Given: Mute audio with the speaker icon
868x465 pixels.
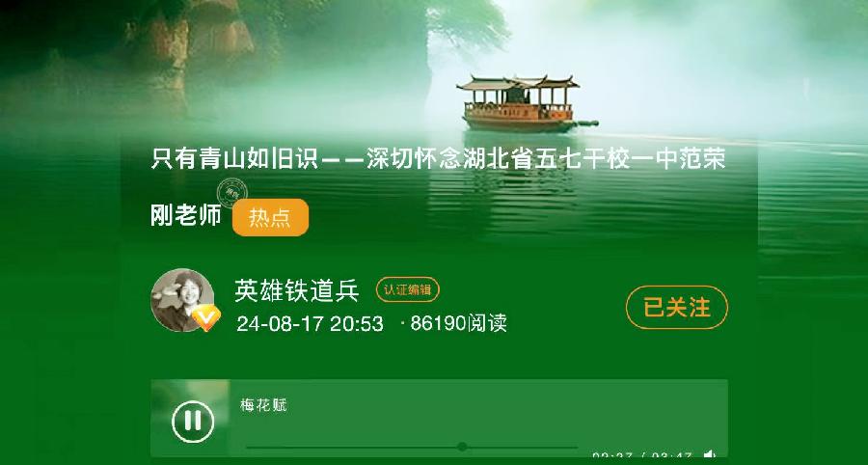Looking at the screenshot, I should (710, 456).
